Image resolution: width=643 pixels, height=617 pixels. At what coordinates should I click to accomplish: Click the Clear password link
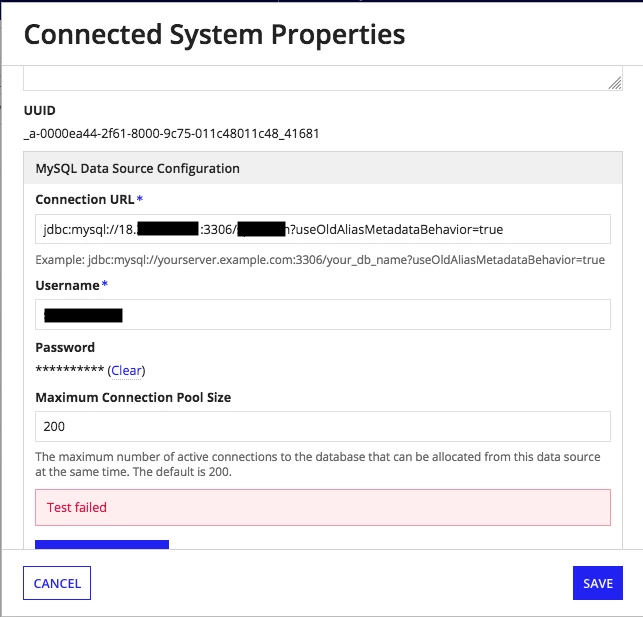[126, 370]
